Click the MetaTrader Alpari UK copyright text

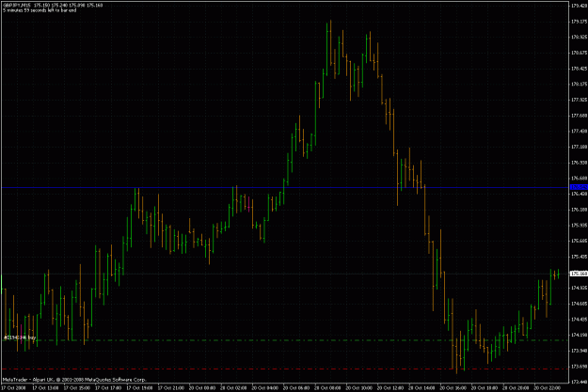(x=74, y=380)
